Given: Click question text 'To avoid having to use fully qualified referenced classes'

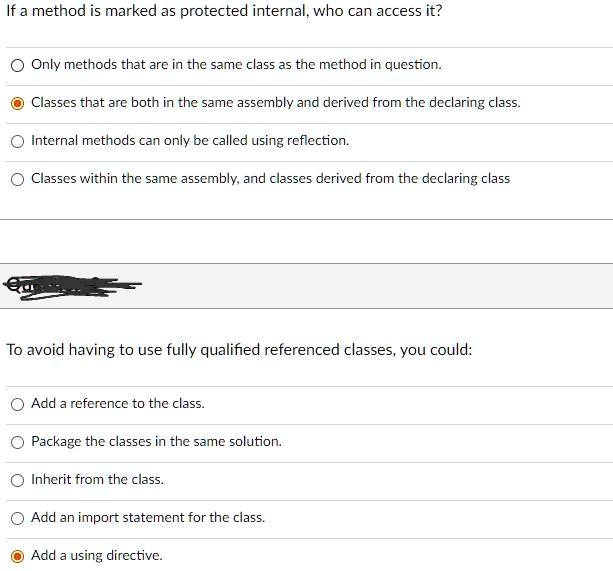Looking at the screenshot, I should point(240,349).
